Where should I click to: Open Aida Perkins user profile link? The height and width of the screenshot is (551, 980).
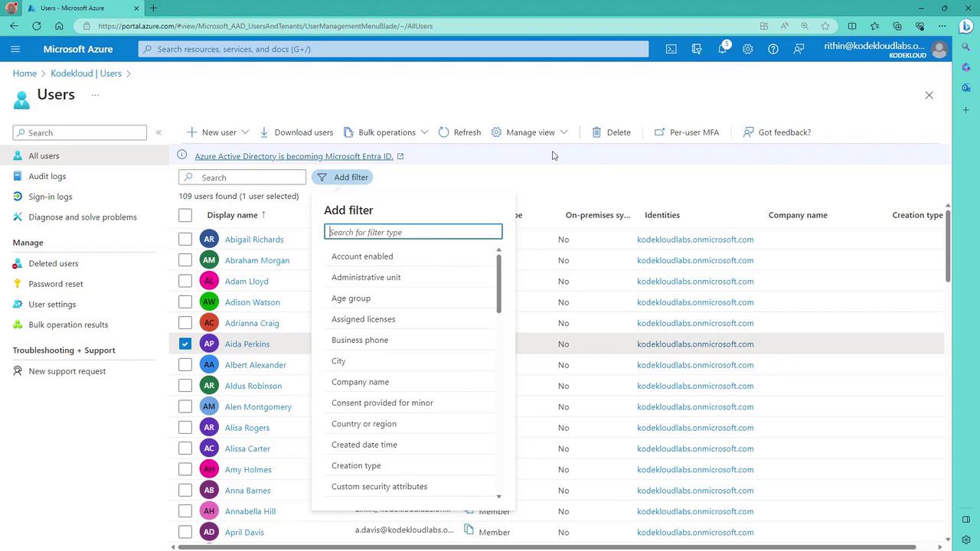(247, 344)
